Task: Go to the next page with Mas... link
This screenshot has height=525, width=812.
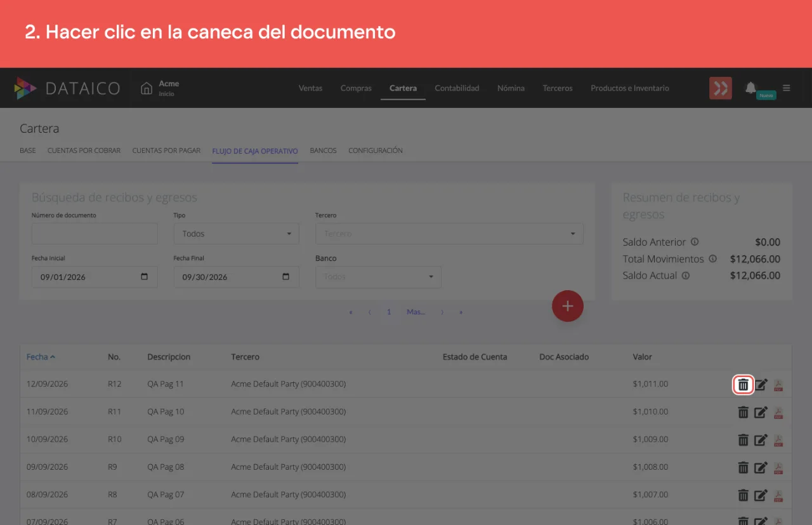Action: 416,312
